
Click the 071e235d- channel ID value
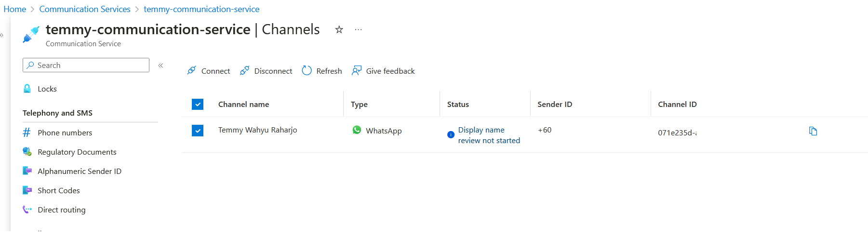click(677, 132)
